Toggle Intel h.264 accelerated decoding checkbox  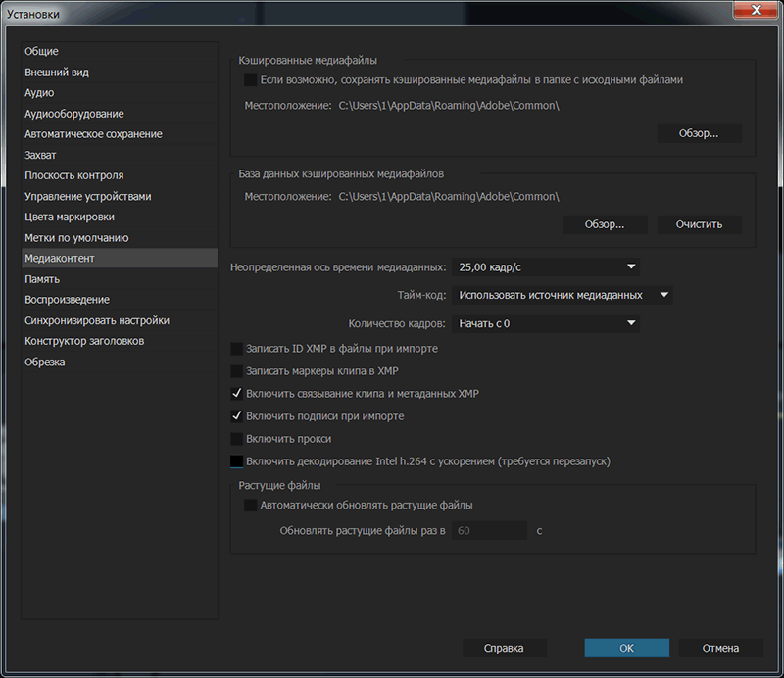click(236, 461)
